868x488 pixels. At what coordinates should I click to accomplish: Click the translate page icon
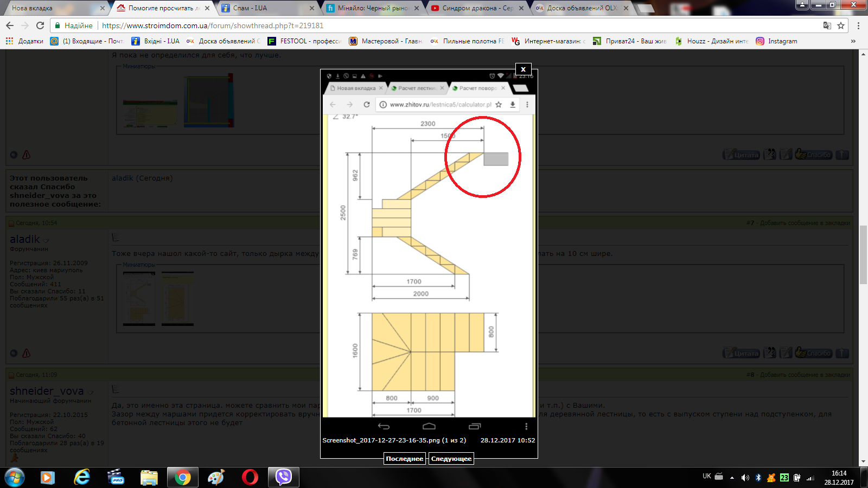tap(827, 25)
